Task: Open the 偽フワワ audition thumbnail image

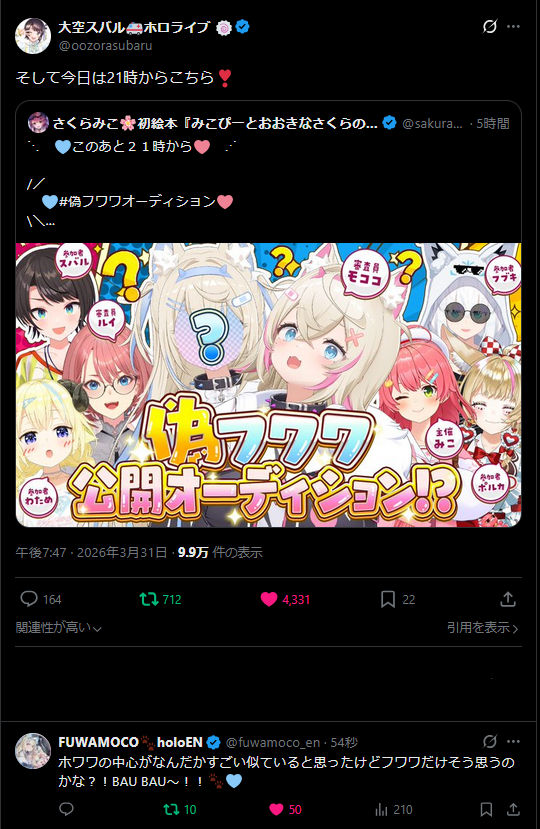Action: [269, 385]
